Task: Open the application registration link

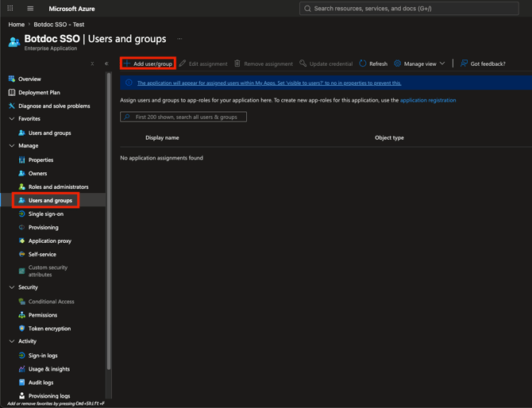Action: coord(428,100)
